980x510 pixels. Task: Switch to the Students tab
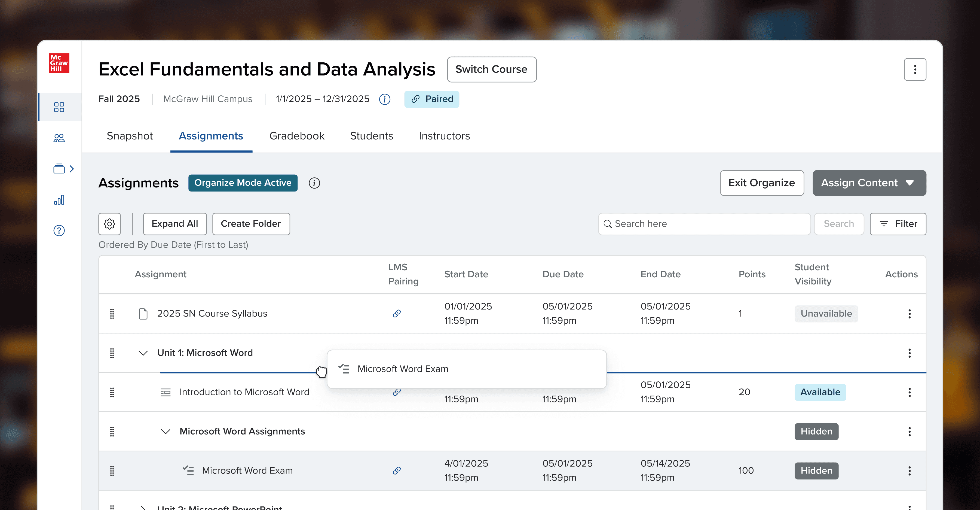pyautogui.click(x=371, y=136)
